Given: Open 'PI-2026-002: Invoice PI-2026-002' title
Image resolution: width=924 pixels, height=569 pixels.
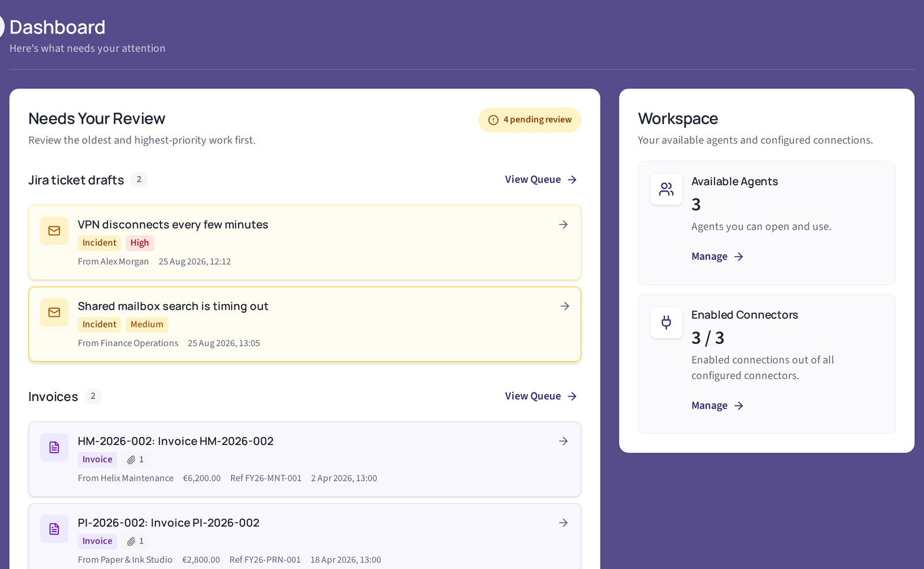Looking at the screenshot, I should [x=169, y=523].
